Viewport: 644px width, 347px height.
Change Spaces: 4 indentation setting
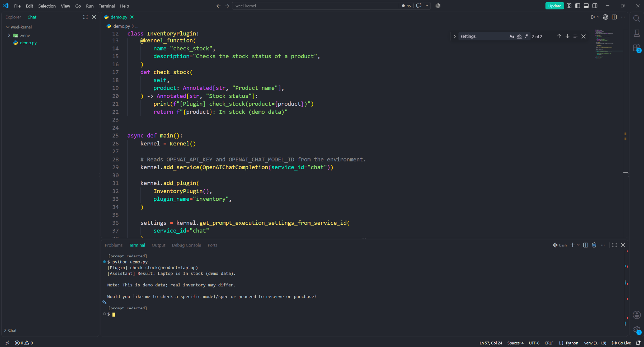[515, 343]
